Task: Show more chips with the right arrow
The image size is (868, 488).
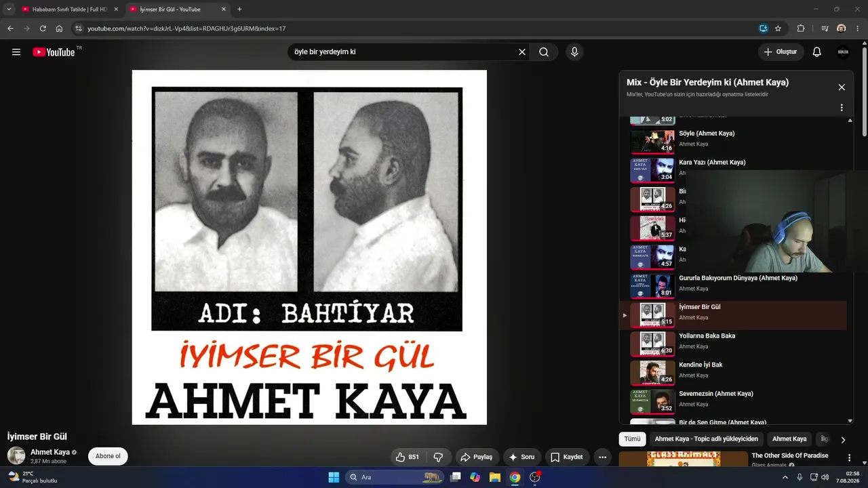Action: (843, 440)
